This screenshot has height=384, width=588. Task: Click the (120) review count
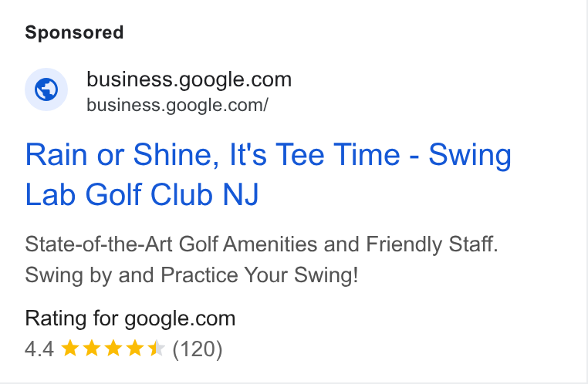(x=198, y=349)
